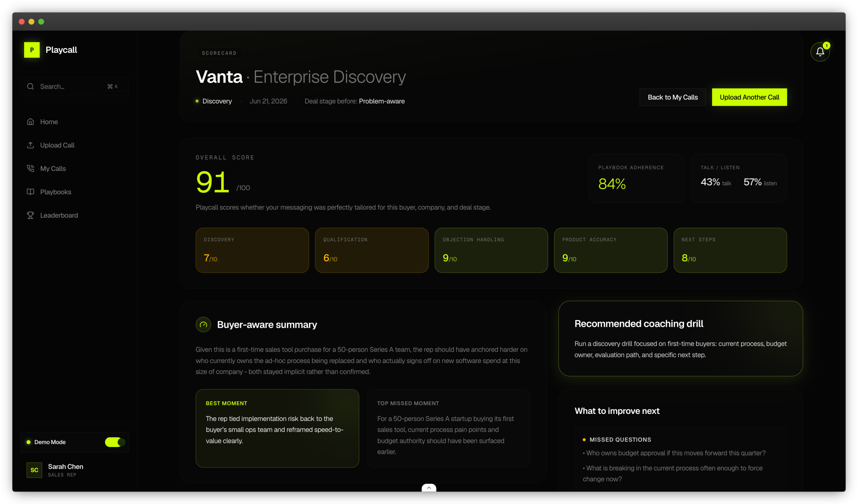Click the Leaderboard trophy icon

30,215
